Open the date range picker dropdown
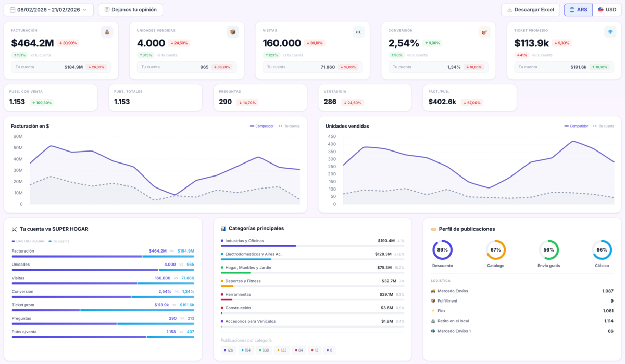The width and height of the screenshot is (625, 364). coord(49,10)
